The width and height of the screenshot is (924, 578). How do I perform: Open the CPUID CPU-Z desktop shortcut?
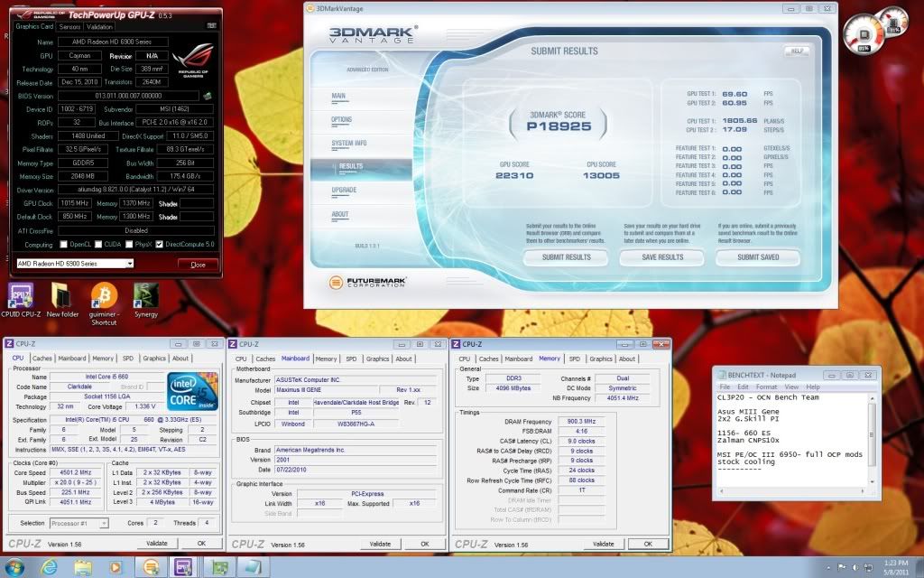(23, 295)
